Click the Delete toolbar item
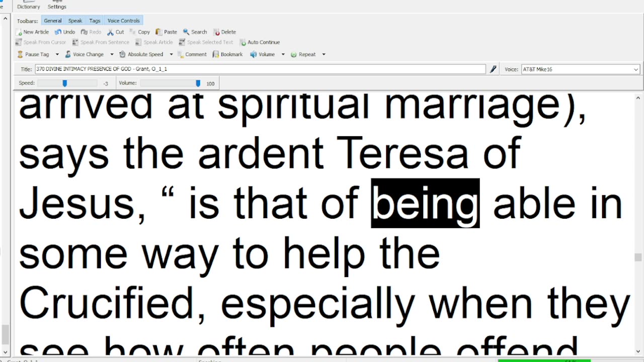Screen dimensions: 644x362 click(x=224, y=32)
